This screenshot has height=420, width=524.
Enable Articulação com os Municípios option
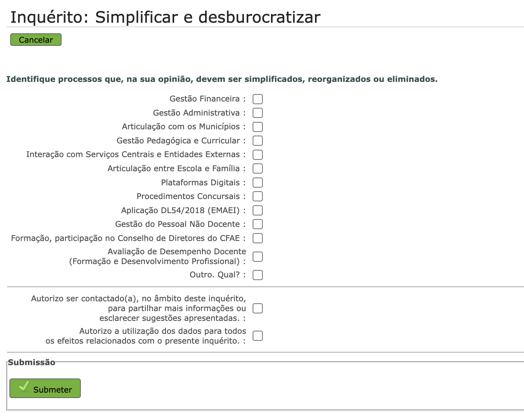pos(258,127)
